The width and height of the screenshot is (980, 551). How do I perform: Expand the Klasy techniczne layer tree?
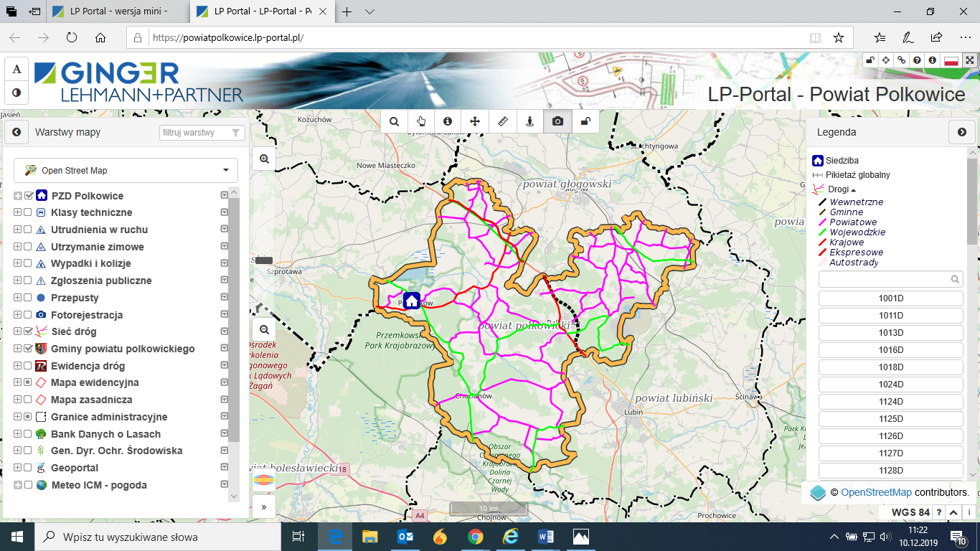click(17, 213)
